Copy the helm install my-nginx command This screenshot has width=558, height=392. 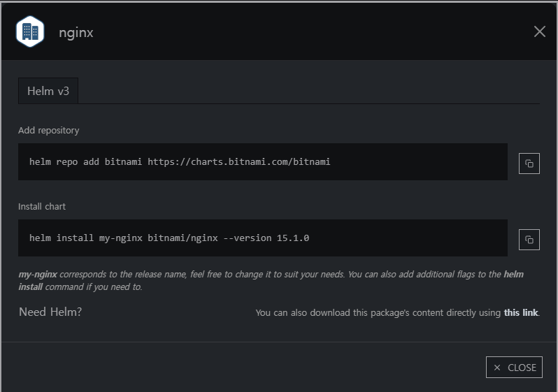click(x=529, y=240)
